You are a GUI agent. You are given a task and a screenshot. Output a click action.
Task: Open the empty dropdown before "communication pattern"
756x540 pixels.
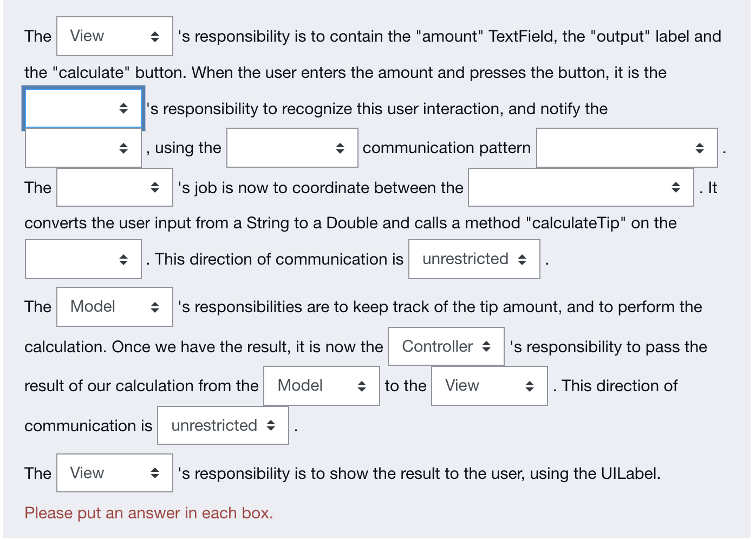pos(292,148)
